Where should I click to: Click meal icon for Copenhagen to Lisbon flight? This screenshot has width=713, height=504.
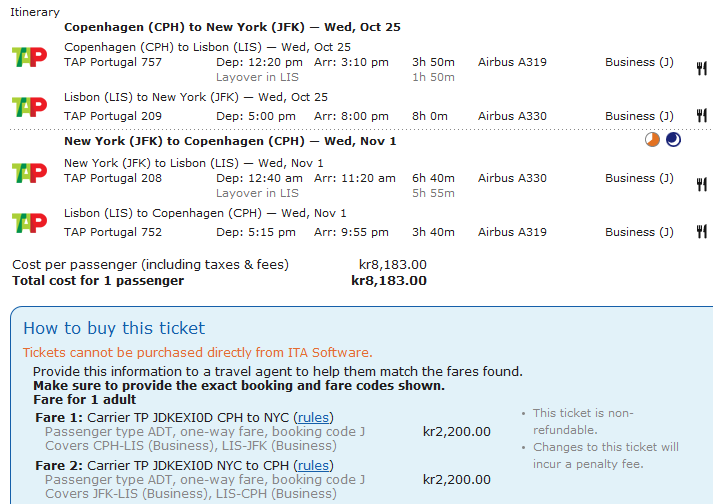pos(702,68)
